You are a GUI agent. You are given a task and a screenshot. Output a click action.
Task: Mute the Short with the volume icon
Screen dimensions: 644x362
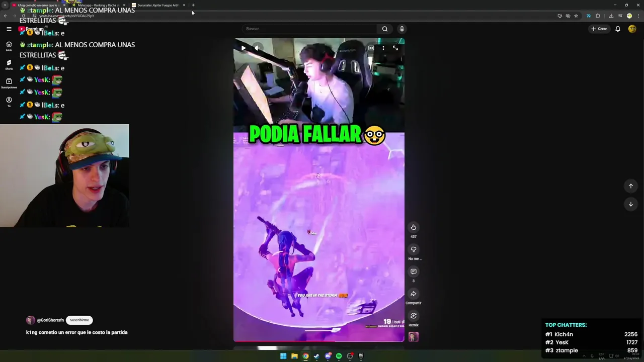257,48
